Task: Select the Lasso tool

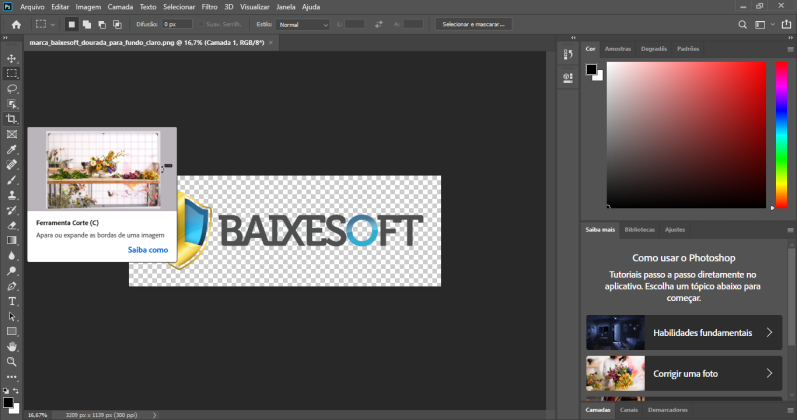Action: click(11, 89)
